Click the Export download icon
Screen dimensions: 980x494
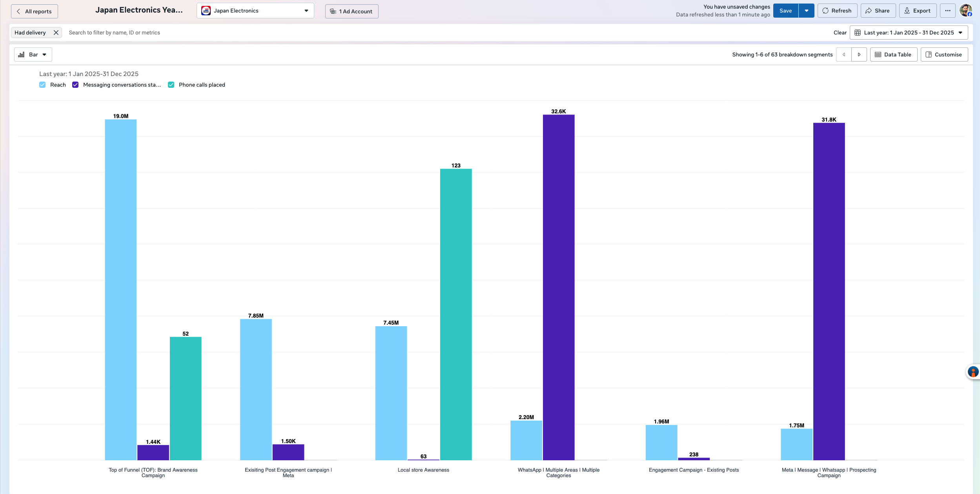(x=907, y=11)
